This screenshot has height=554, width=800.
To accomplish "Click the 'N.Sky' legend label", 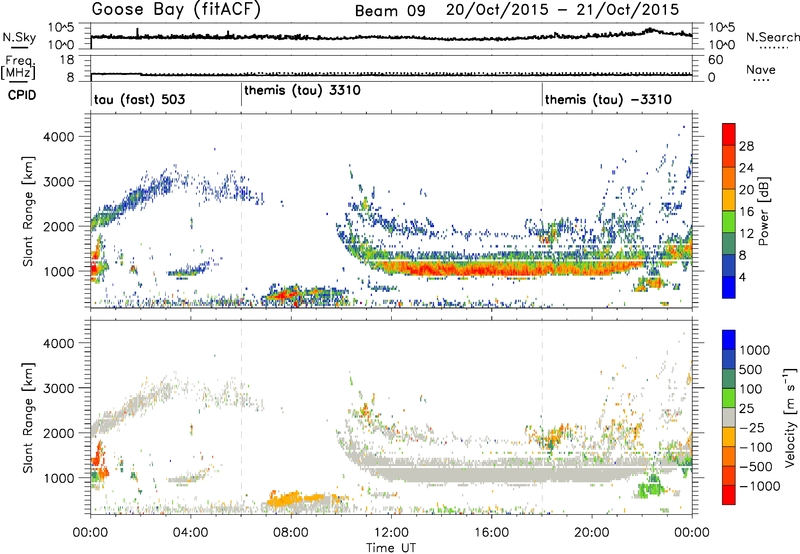I will point(19,37).
